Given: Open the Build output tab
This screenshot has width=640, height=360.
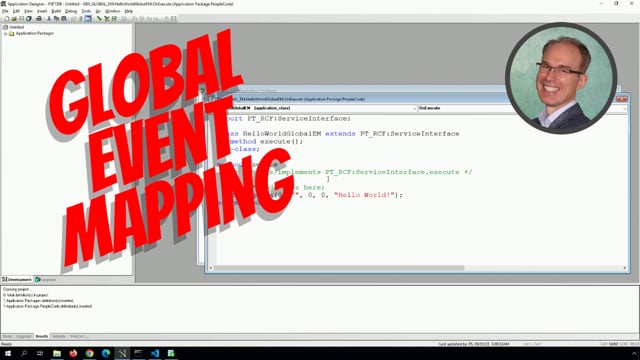Looking at the screenshot, I should [7, 336].
